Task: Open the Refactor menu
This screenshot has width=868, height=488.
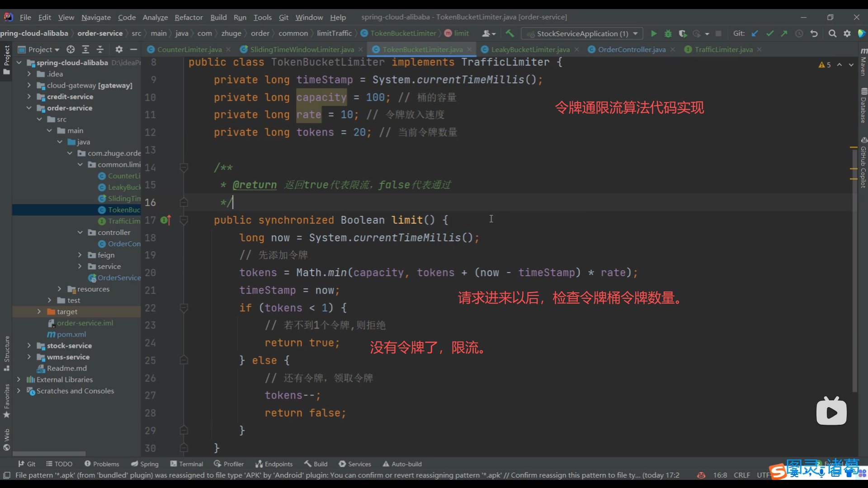Action: point(189,17)
